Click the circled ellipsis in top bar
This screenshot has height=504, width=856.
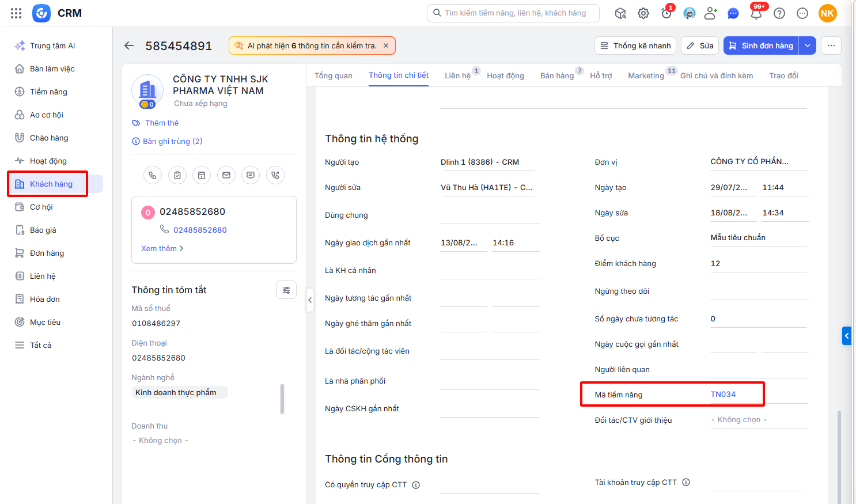click(x=802, y=13)
